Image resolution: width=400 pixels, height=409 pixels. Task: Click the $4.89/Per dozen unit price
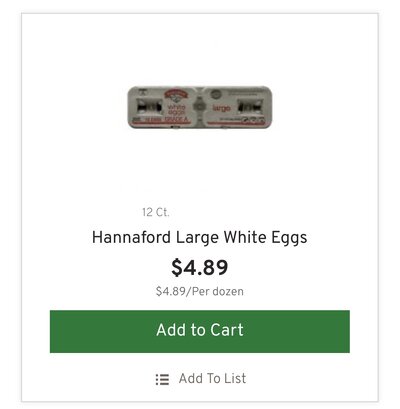click(200, 291)
